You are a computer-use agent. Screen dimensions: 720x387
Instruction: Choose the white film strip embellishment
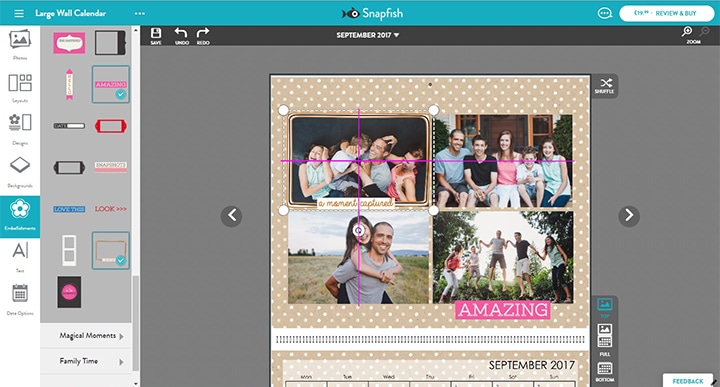click(x=69, y=250)
